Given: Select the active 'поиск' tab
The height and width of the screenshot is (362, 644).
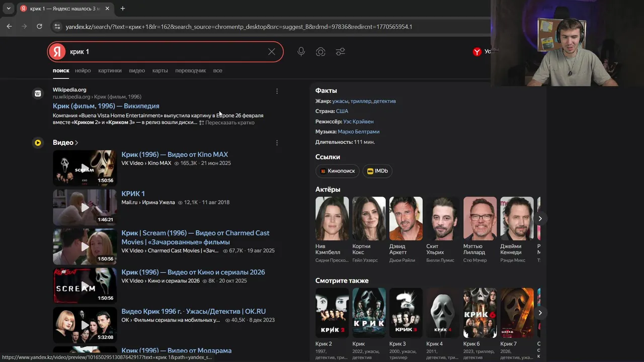Looking at the screenshot, I should coord(61,70).
